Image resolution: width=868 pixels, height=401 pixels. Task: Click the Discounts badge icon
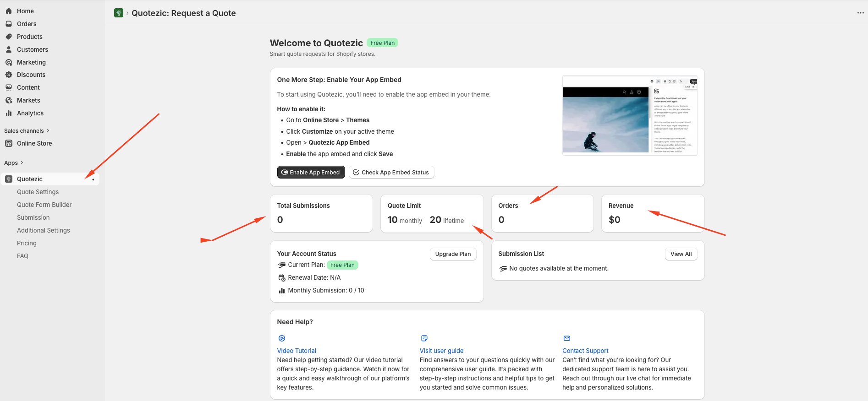point(9,75)
